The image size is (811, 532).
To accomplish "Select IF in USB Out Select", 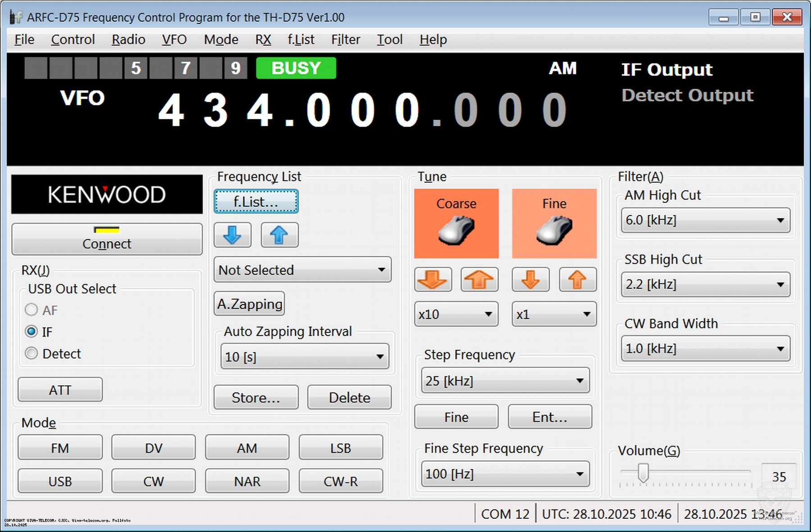I will (x=31, y=332).
